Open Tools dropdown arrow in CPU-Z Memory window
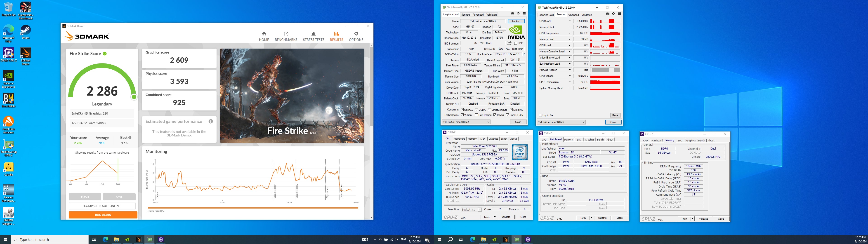 pyautogui.click(x=692, y=219)
